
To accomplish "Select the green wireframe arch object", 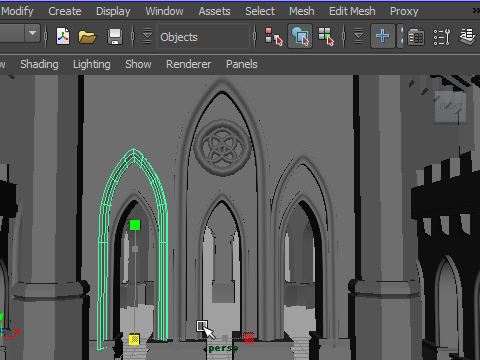I will [133, 248].
